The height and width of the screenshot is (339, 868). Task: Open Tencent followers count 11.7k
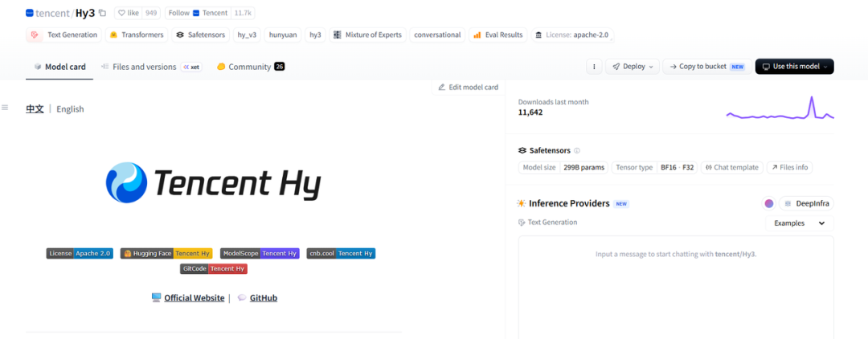click(x=243, y=13)
